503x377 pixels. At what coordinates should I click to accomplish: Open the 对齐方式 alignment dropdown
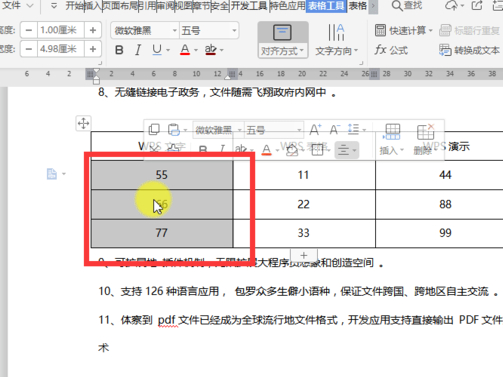pos(283,51)
